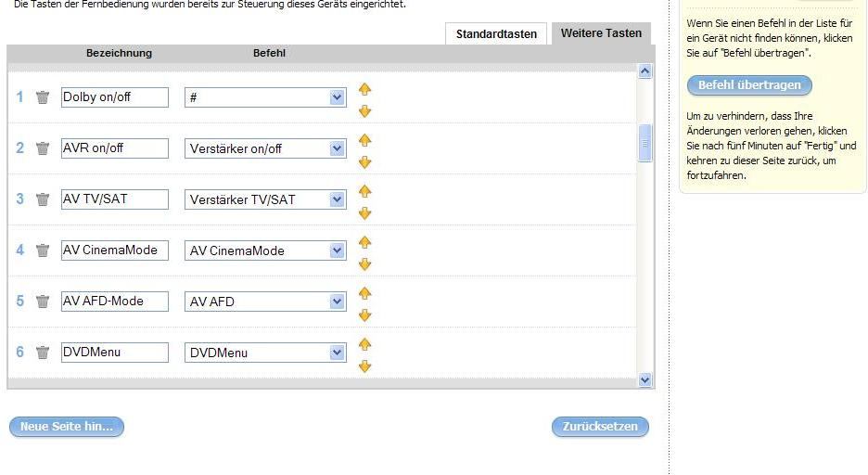This screenshot has height=475, width=868.
Task: Move DVDMenu row up
Action: (x=364, y=344)
